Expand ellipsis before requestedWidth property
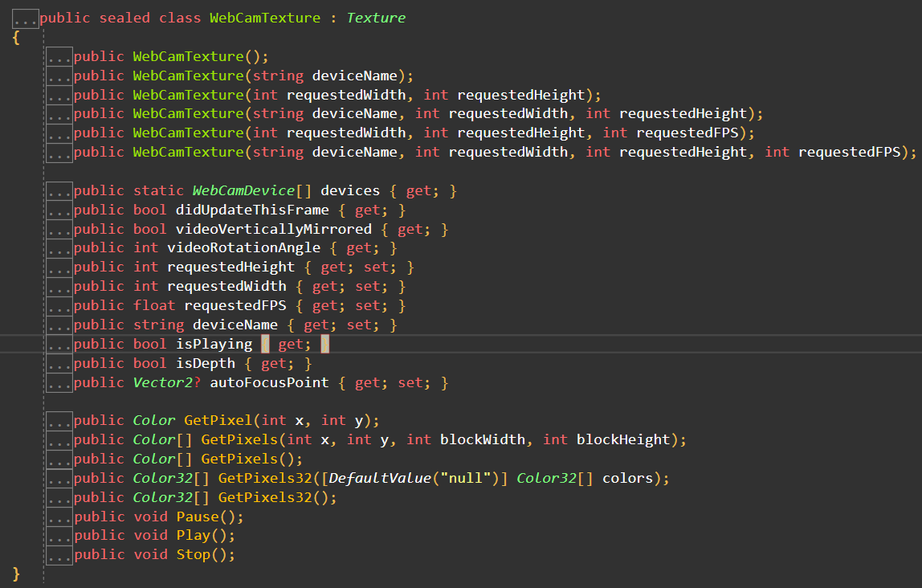The height and width of the screenshot is (588, 922). (59, 287)
